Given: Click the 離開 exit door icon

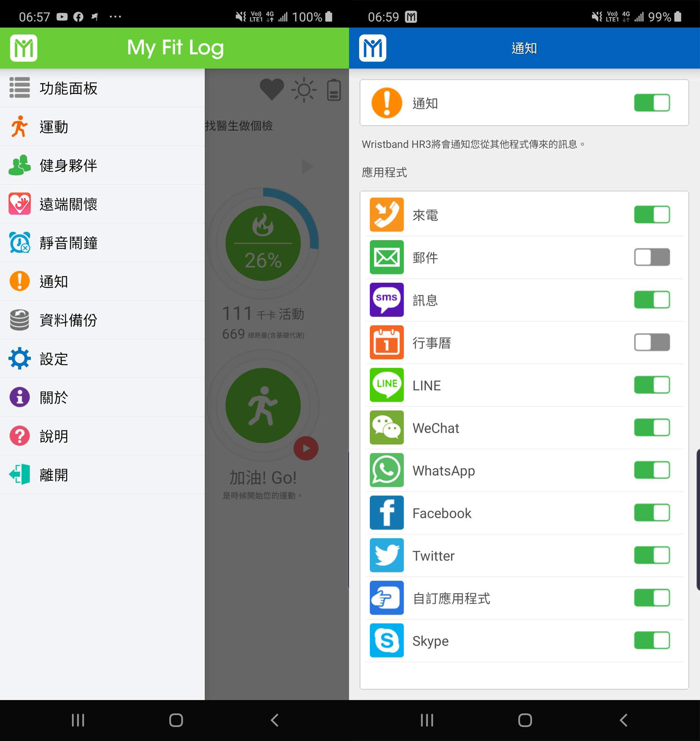Looking at the screenshot, I should pos(19,475).
